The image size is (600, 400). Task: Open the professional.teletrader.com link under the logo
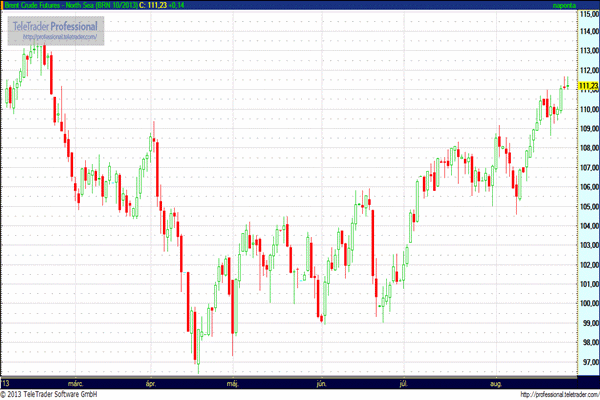[60, 37]
